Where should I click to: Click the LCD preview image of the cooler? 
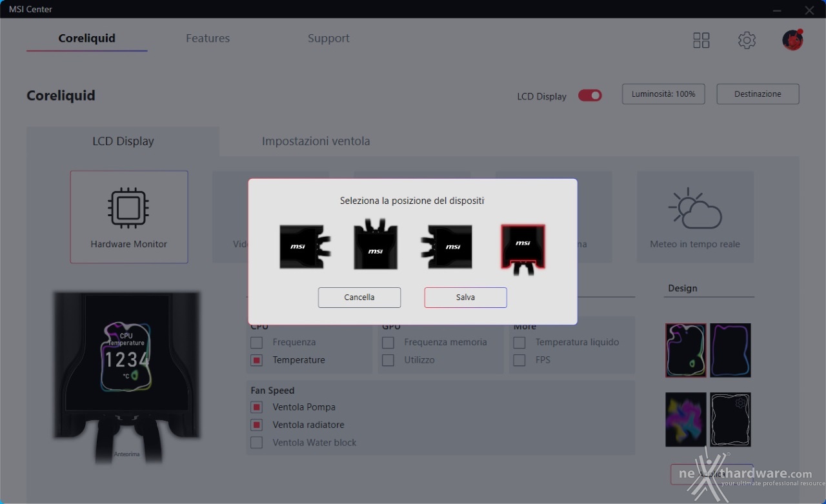[x=126, y=376]
